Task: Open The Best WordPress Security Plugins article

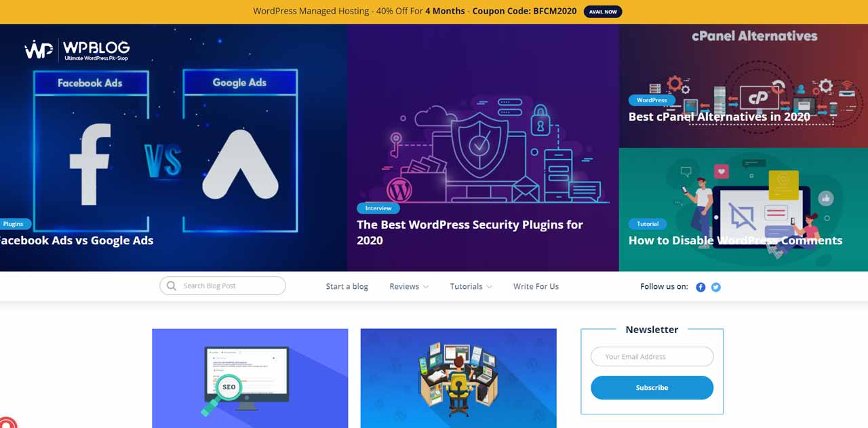Action: click(470, 232)
